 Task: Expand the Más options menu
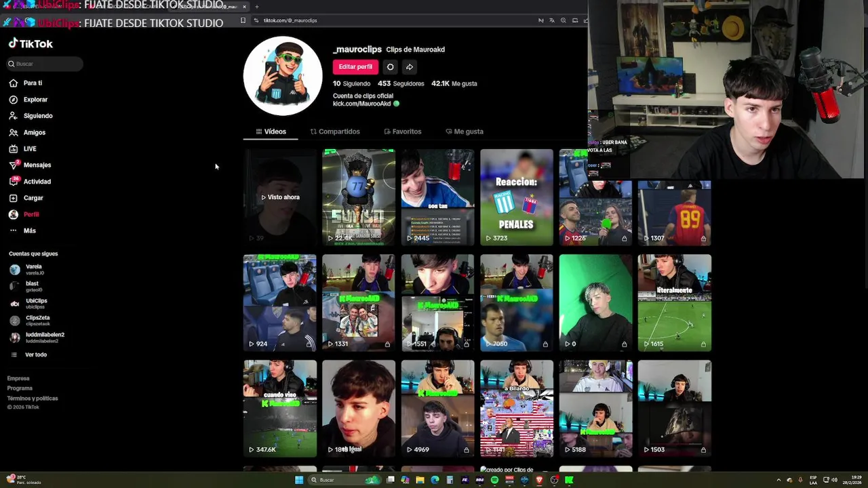22,230
